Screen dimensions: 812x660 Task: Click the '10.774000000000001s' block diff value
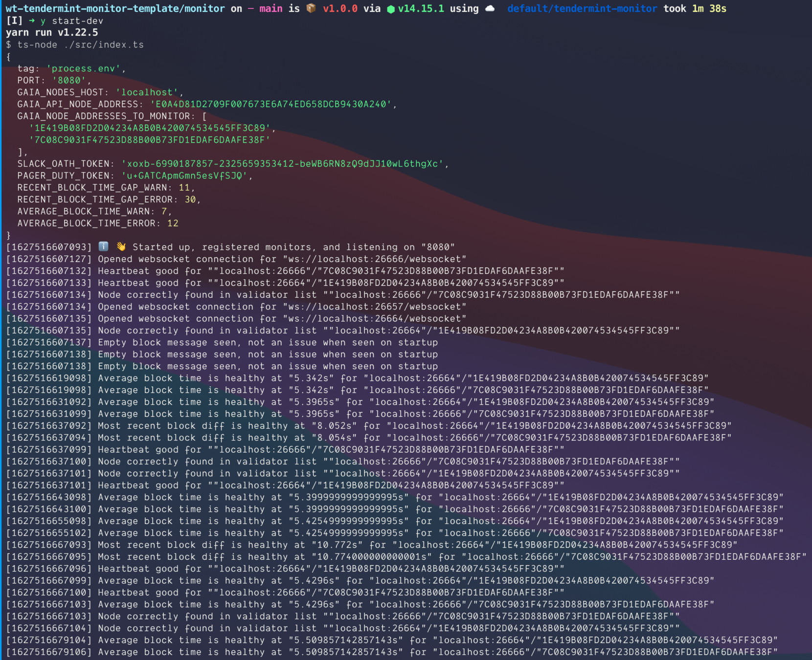(x=372, y=557)
